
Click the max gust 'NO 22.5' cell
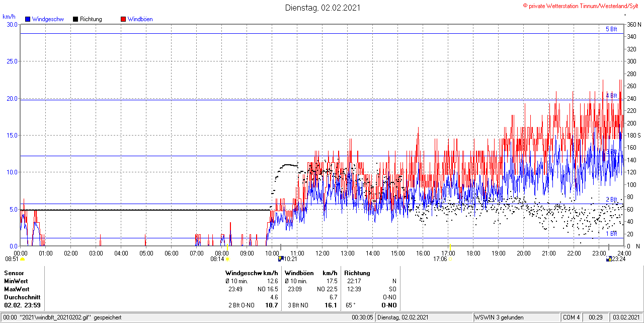(327, 289)
